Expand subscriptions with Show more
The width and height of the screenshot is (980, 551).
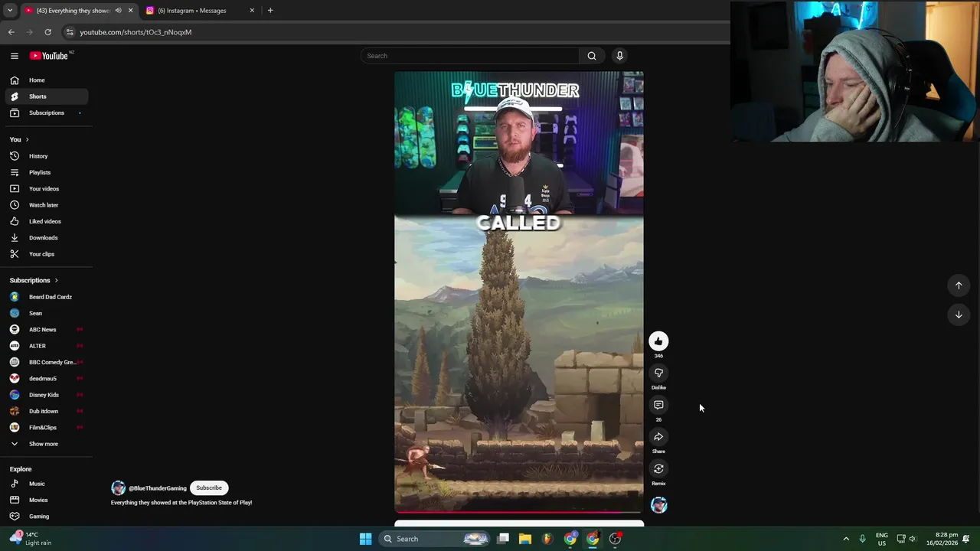(x=46, y=444)
